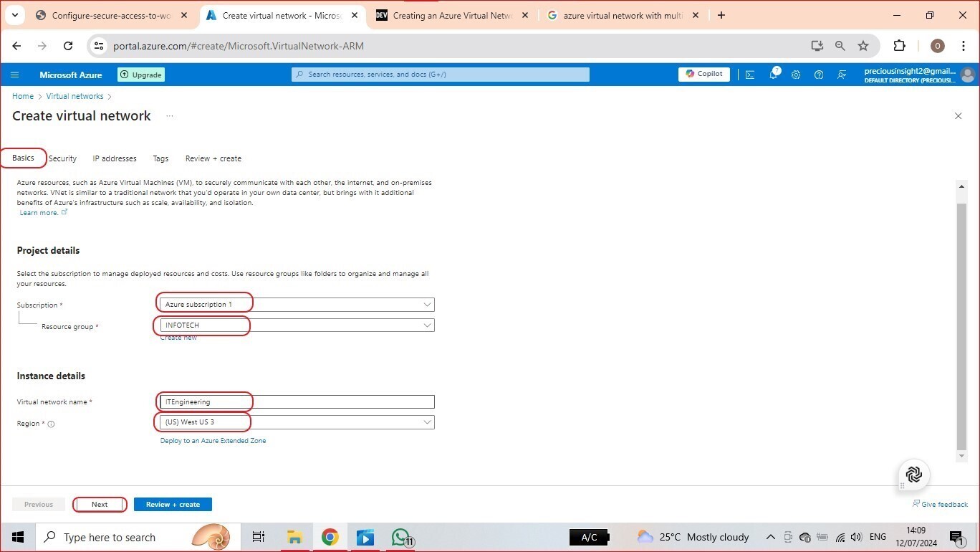
Task: Open the Windows notification center icon
Action: (x=956, y=538)
